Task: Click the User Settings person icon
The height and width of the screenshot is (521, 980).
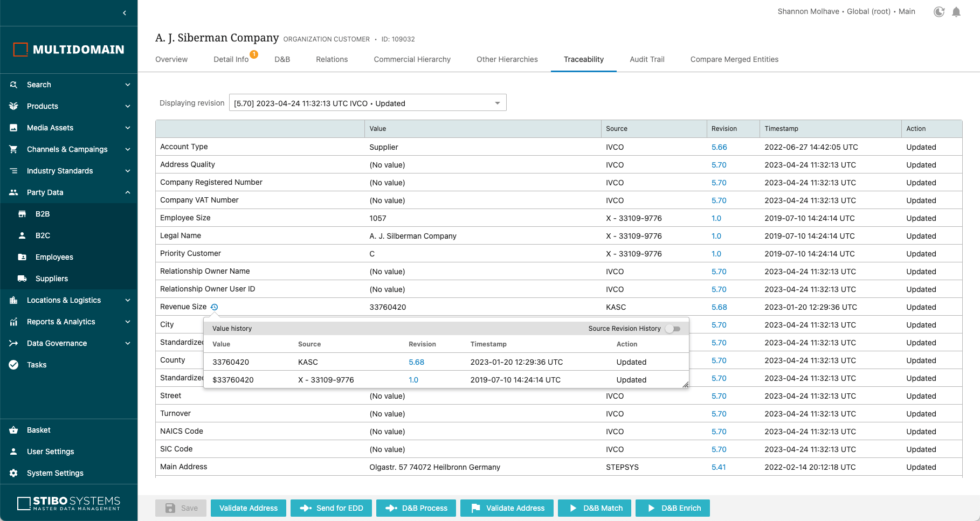Action: point(14,451)
